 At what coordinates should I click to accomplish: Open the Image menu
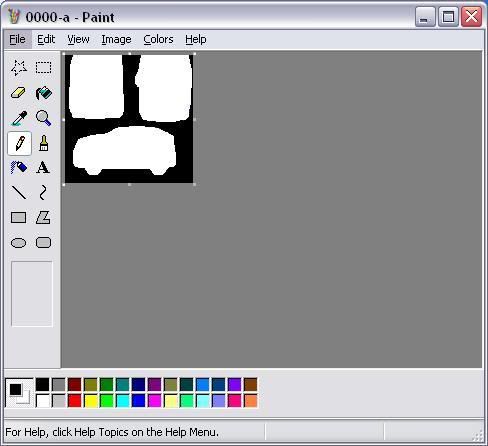116,39
